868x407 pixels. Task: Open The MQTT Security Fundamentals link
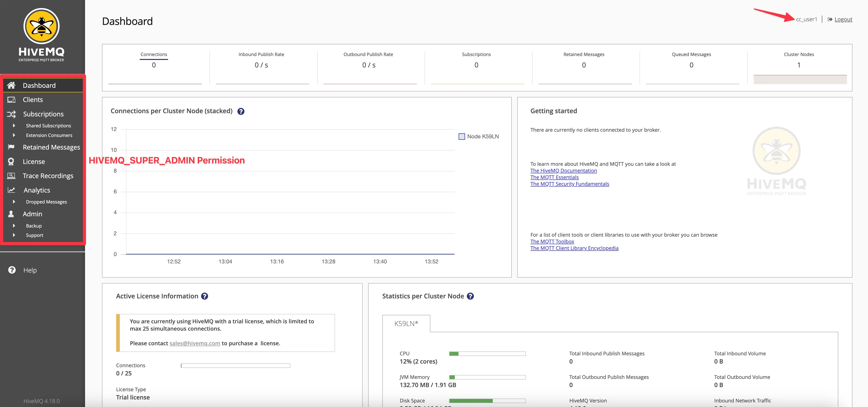pyautogui.click(x=569, y=184)
